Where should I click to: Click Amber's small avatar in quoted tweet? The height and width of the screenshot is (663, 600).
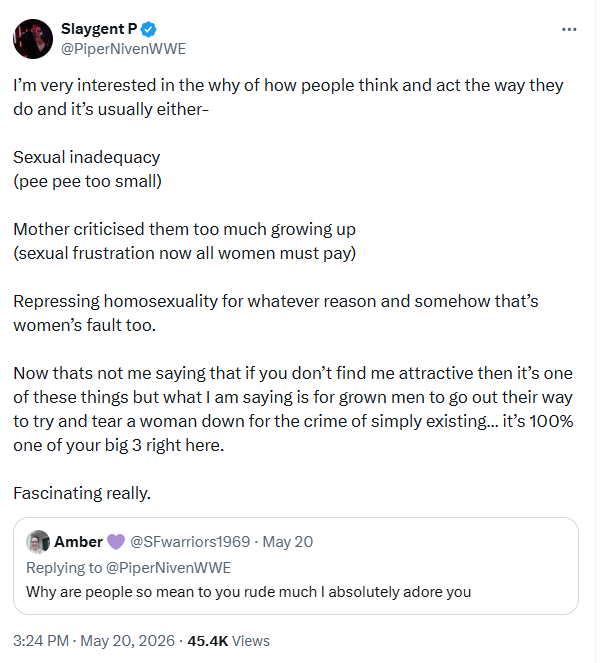coord(38,542)
